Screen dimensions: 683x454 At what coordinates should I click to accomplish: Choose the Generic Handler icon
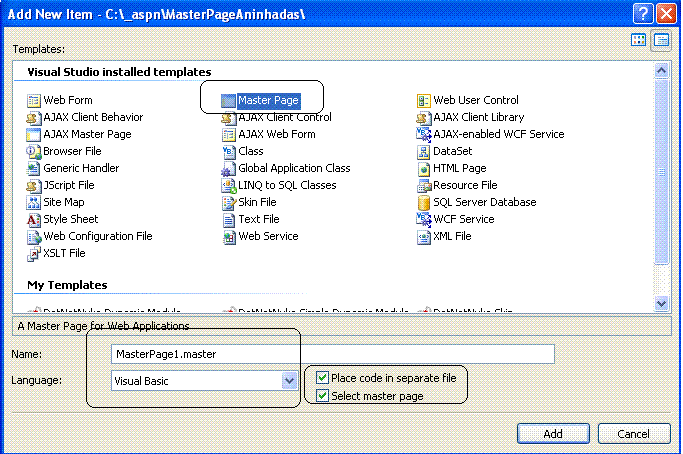34,169
